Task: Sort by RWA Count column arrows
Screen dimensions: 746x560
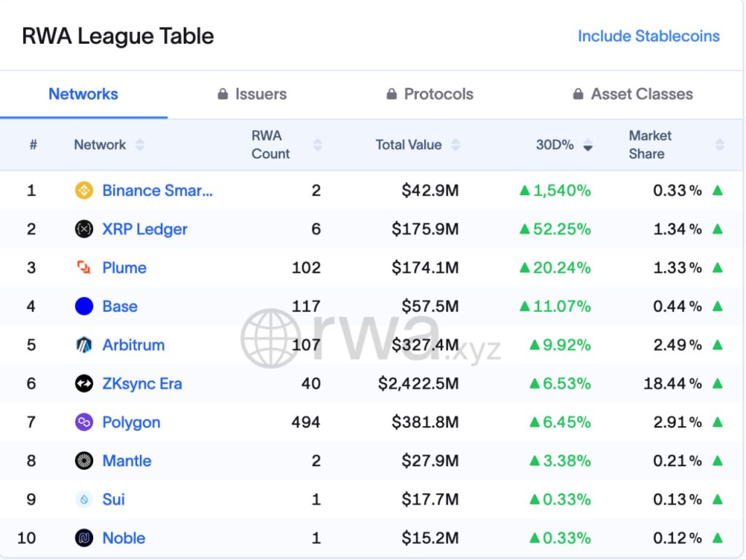Action: coord(318,144)
